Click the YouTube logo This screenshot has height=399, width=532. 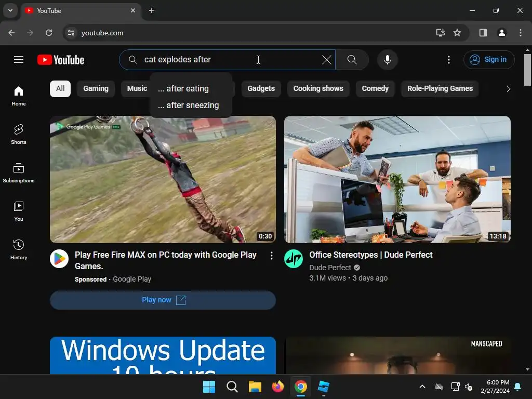coord(61,60)
